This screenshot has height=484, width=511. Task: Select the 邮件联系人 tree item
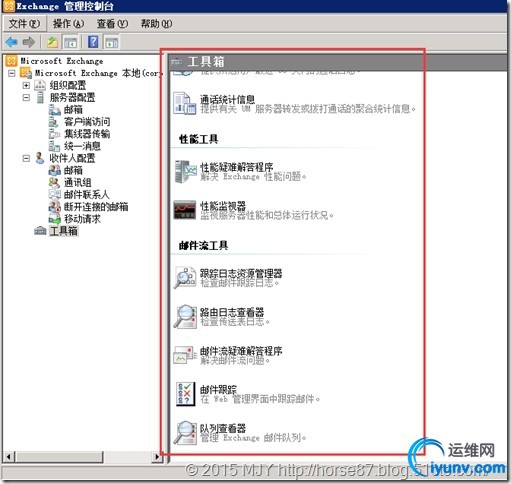[x=86, y=195]
